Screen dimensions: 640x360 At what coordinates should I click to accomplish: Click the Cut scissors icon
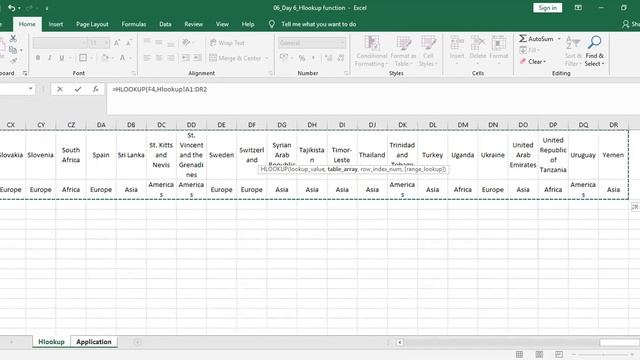(x=13, y=39)
